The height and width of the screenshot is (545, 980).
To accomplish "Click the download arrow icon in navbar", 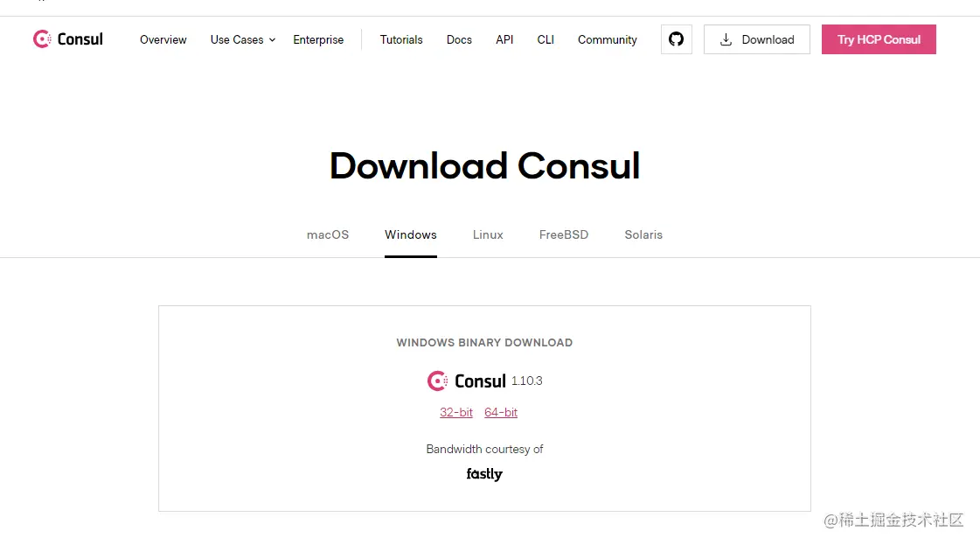I will coord(726,39).
